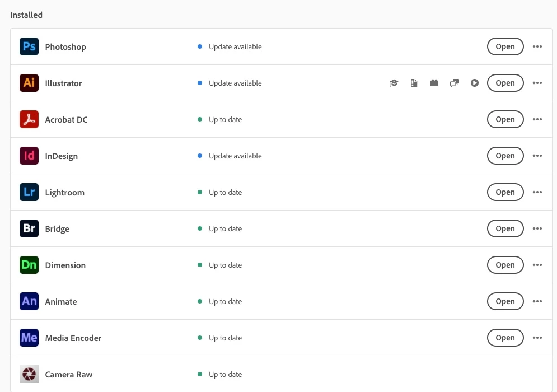Launch Bridge using the Open button

pyautogui.click(x=505, y=228)
